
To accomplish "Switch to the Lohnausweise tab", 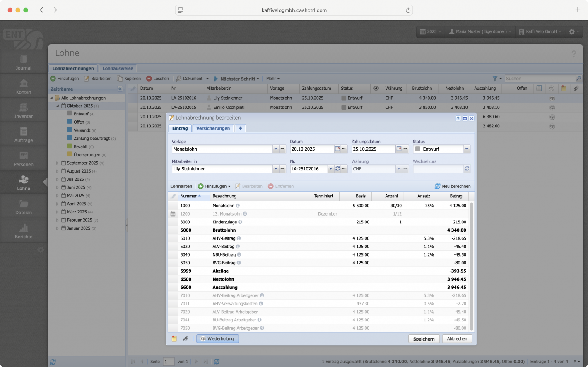I will pos(118,68).
